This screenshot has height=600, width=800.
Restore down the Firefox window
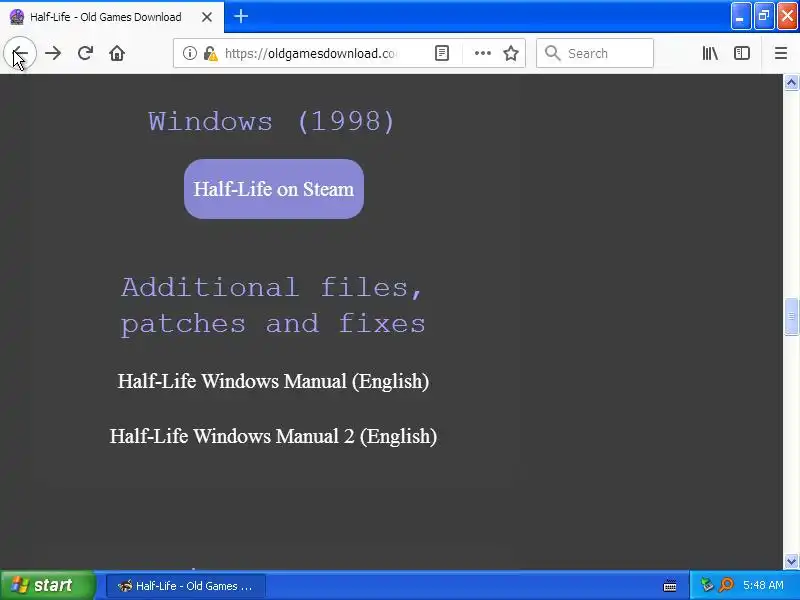[x=764, y=17]
